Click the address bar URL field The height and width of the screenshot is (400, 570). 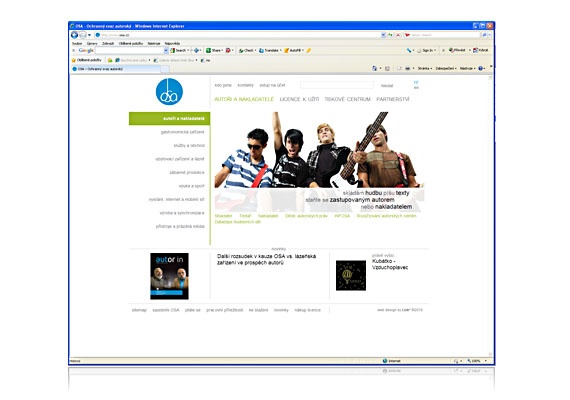click(x=237, y=35)
